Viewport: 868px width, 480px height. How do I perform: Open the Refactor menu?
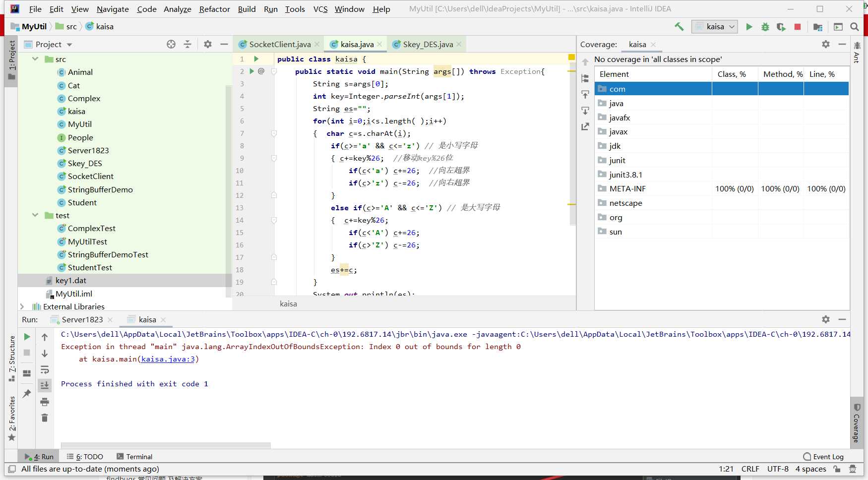[x=214, y=9]
